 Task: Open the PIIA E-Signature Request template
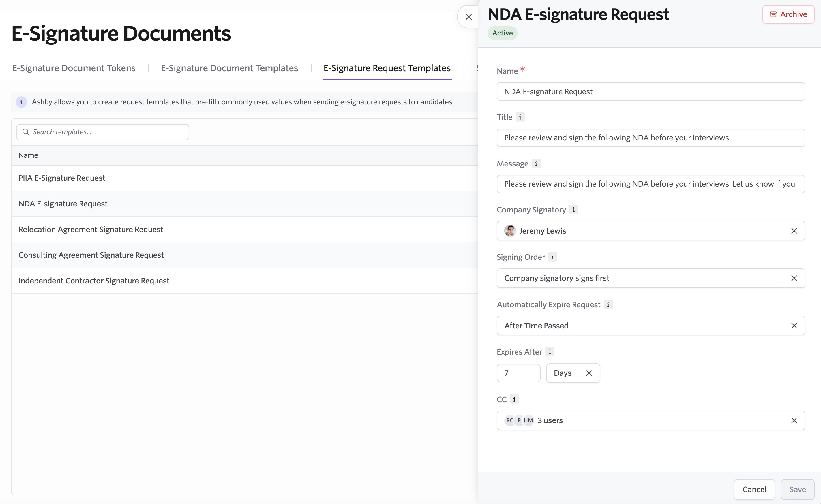[62, 178]
